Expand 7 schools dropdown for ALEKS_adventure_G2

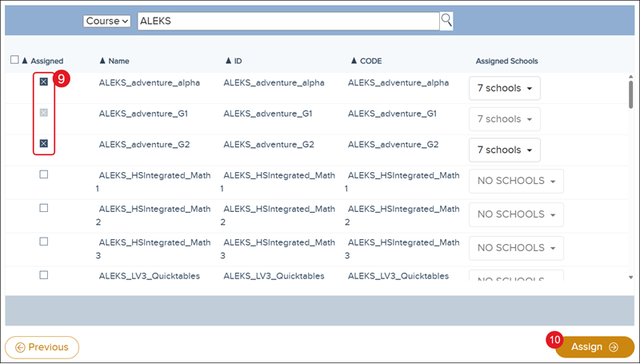pos(504,150)
